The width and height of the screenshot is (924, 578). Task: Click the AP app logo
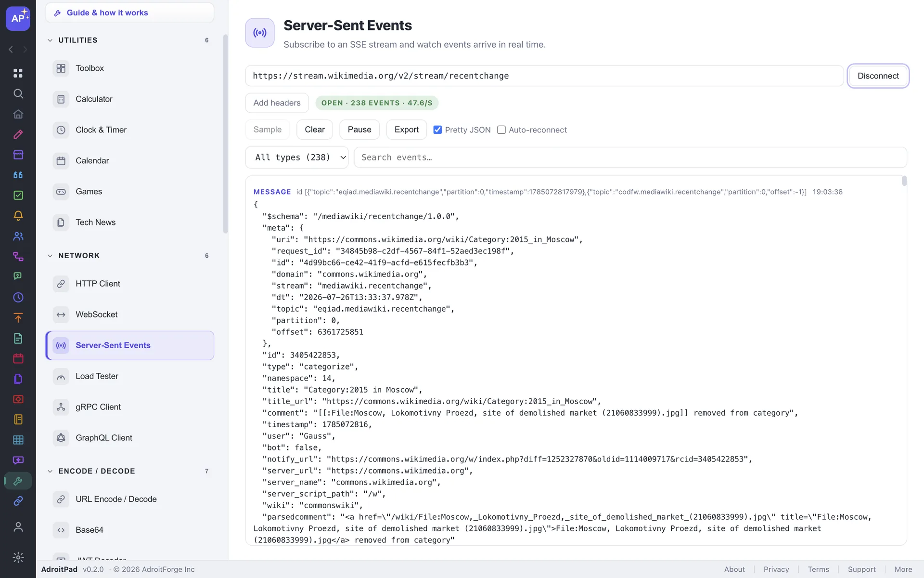click(18, 18)
